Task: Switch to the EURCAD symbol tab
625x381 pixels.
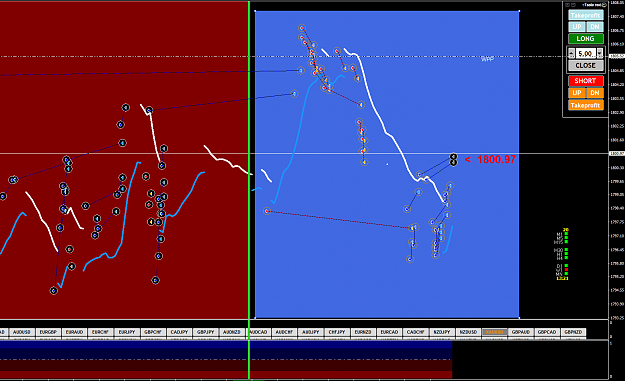Action: coord(389,332)
